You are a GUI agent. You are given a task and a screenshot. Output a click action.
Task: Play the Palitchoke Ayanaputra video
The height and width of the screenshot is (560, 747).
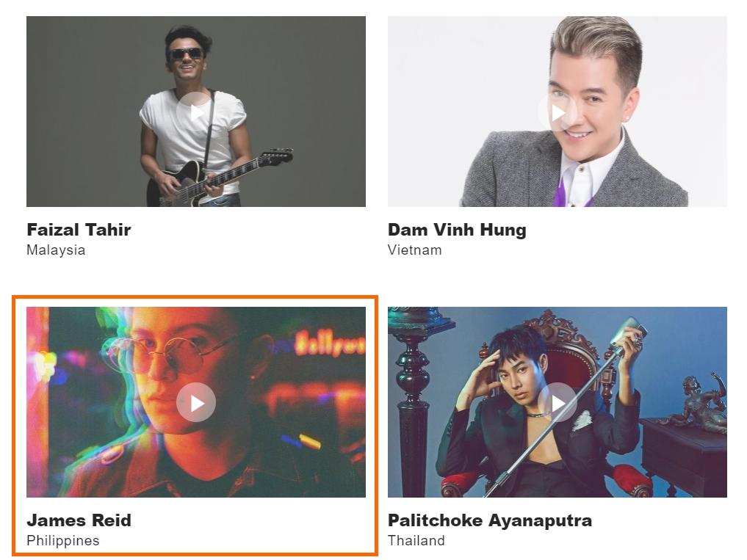[557, 402]
